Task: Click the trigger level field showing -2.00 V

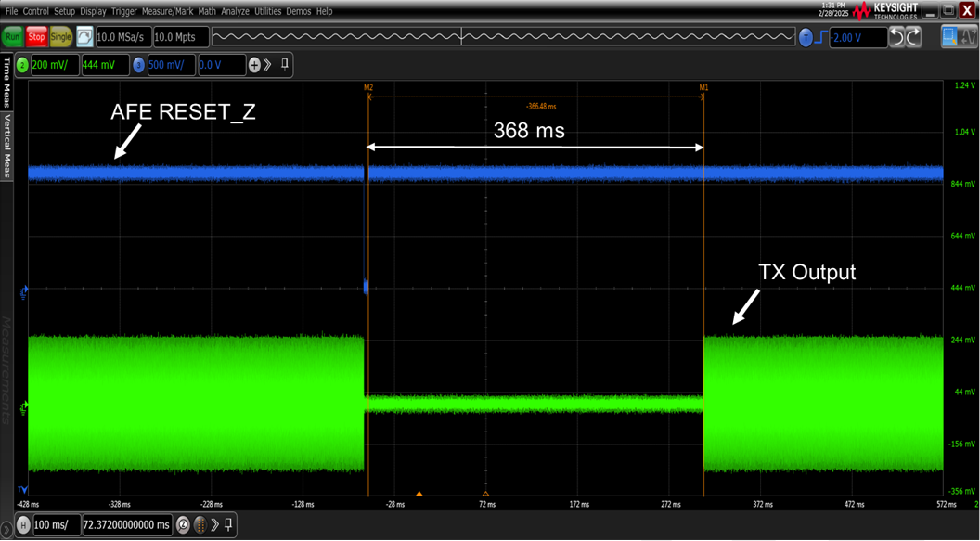Action: (857, 37)
